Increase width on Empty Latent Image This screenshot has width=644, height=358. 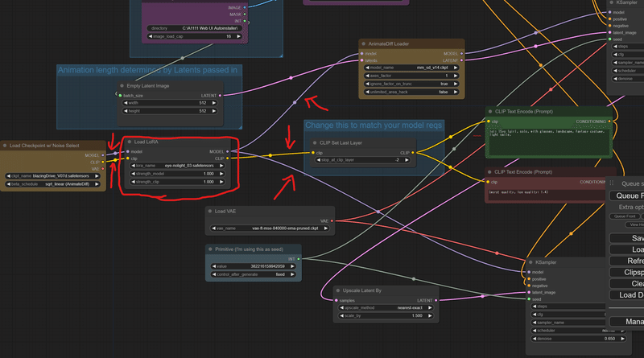214,103
